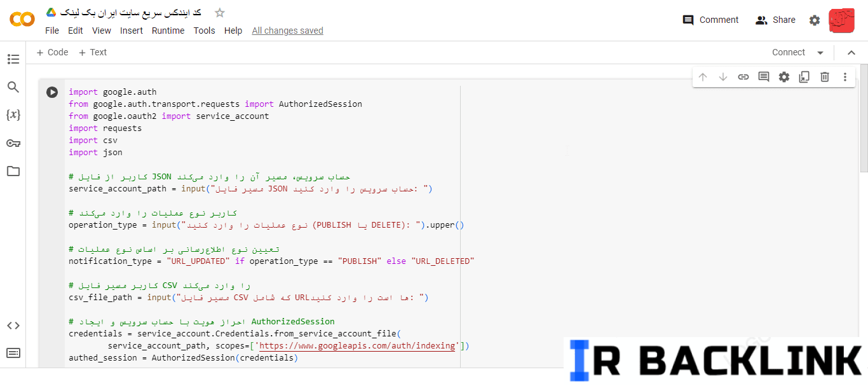Delete the current cell
This screenshot has width=868, height=386.
pos(825,77)
